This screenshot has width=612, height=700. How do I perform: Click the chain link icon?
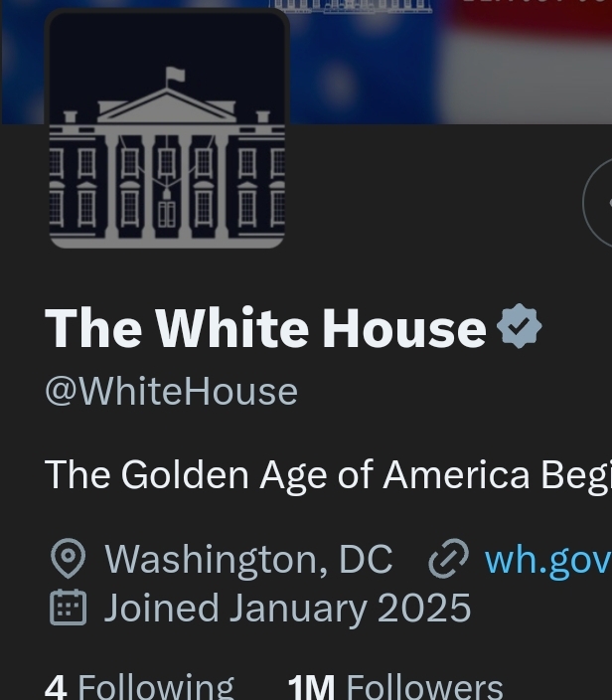pyautogui.click(x=448, y=560)
